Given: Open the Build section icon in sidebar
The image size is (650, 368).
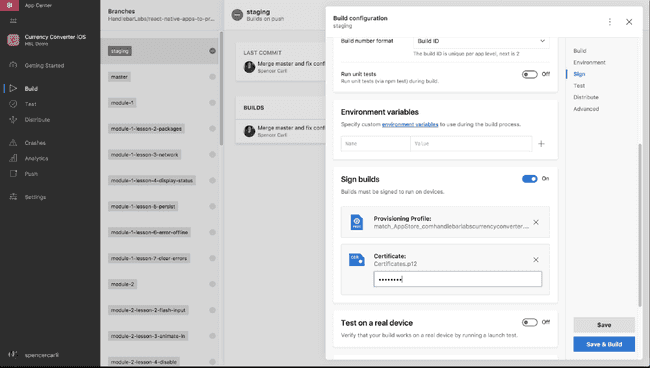Looking at the screenshot, I should pyautogui.click(x=13, y=88).
